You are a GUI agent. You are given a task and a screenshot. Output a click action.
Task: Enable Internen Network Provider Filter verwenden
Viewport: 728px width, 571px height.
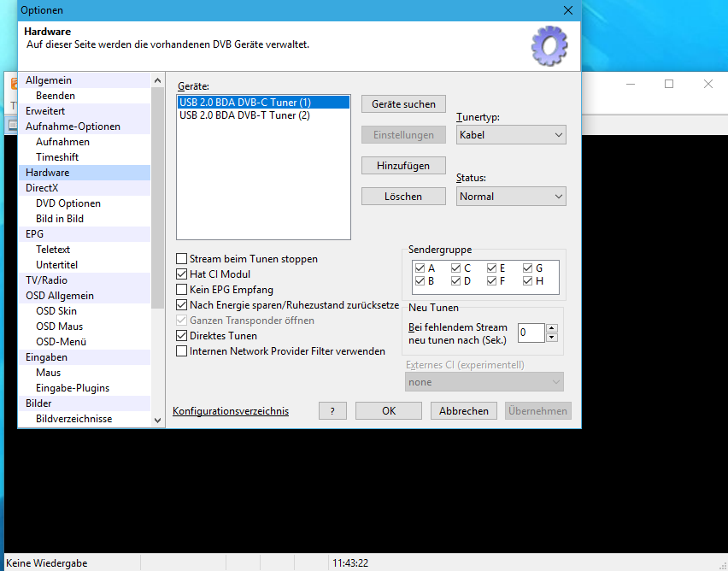click(181, 350)
